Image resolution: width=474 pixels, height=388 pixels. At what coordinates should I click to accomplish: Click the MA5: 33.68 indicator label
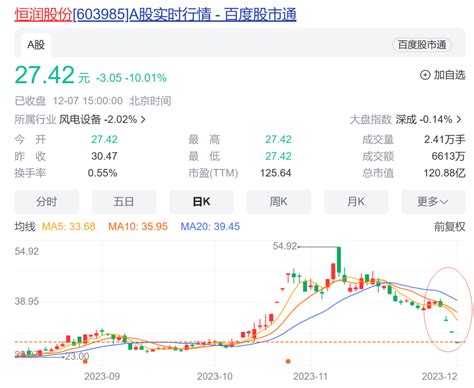(68, 227)
